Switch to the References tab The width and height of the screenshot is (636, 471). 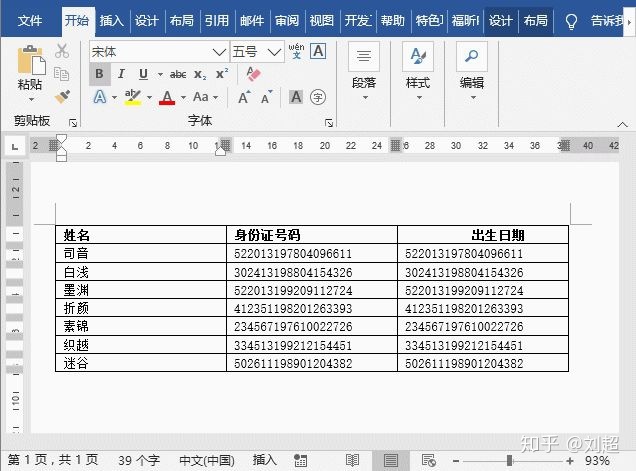tap(217, 20)
